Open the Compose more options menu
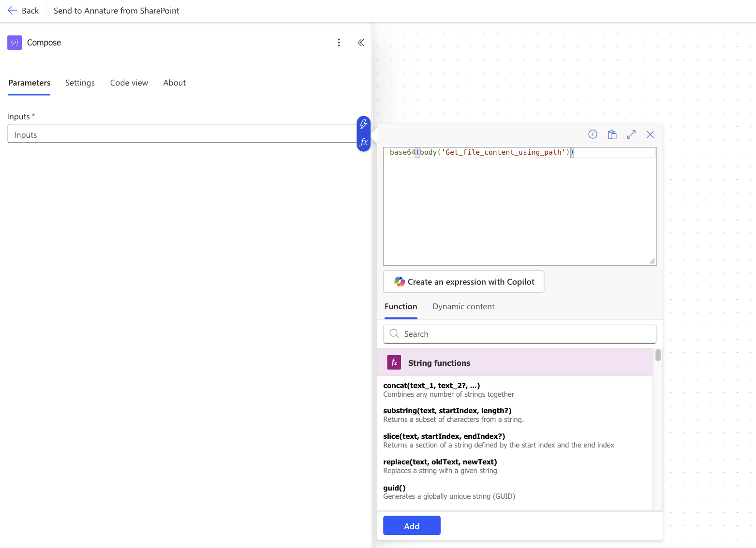This screenshot has height=548, width=756. pyautogui.click(x=339, y=43)
